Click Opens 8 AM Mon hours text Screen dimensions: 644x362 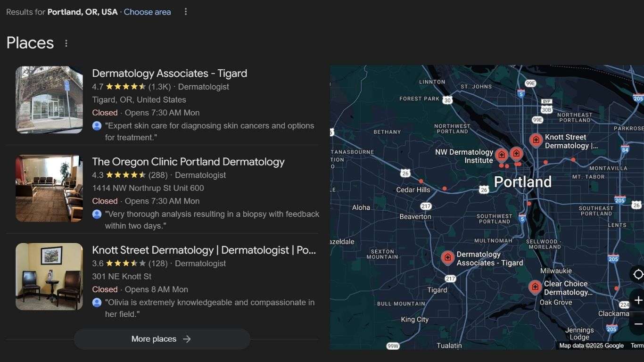pos(157,289)
